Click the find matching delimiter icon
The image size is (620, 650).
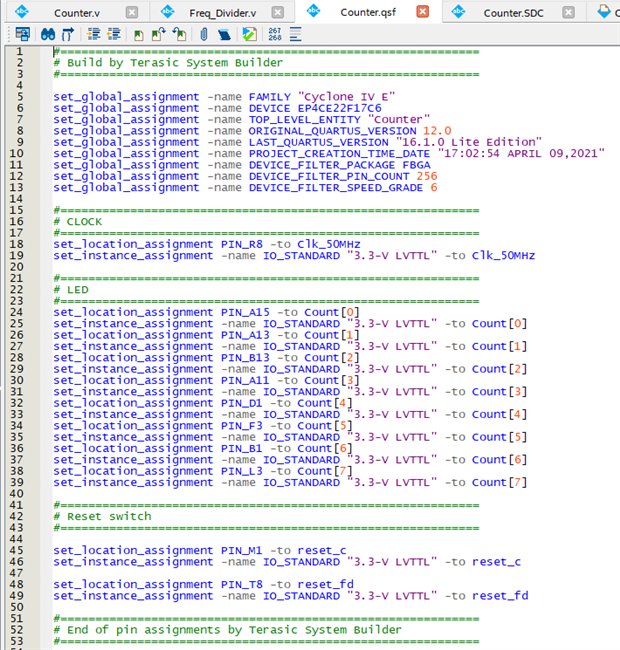[70, 33]
